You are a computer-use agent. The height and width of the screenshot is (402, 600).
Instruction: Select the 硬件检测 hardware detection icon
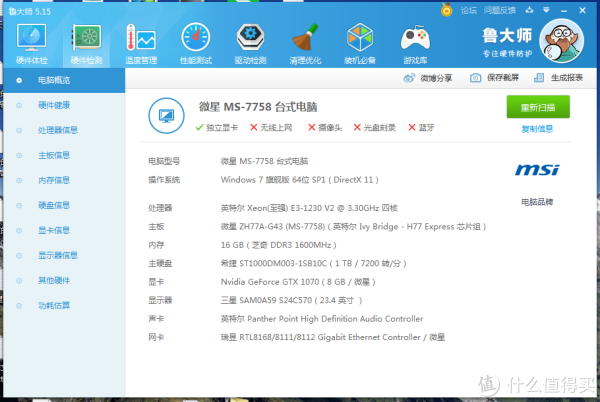coord(86,43)
